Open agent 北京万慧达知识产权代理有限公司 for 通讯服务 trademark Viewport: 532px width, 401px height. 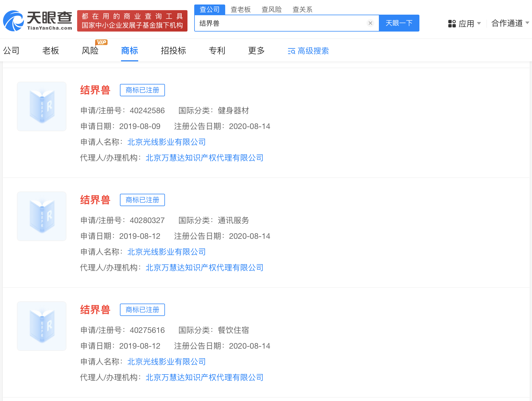pos(205,268)
